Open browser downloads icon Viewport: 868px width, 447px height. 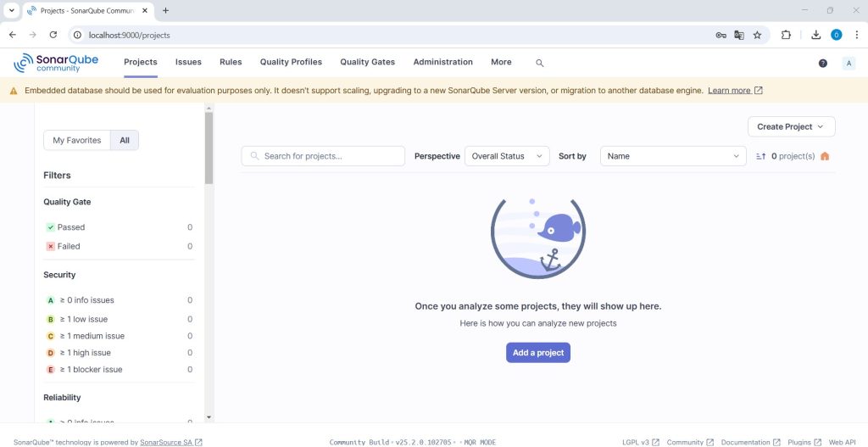(x=816, y=35)
